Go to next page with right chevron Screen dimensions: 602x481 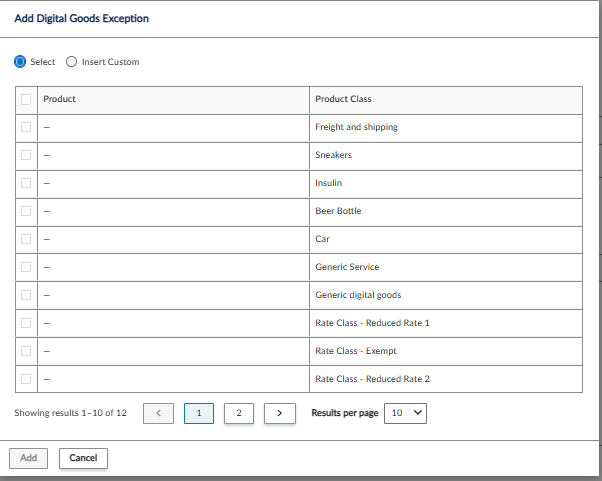coord(280,413)
